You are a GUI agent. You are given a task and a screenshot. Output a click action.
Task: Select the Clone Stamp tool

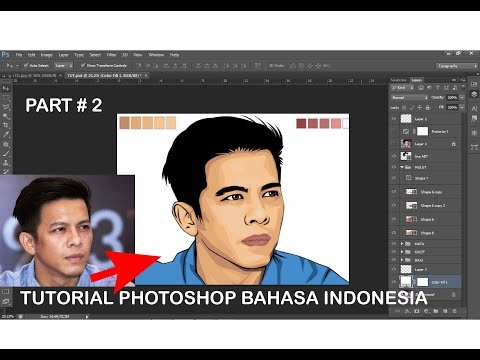(6, 163)
